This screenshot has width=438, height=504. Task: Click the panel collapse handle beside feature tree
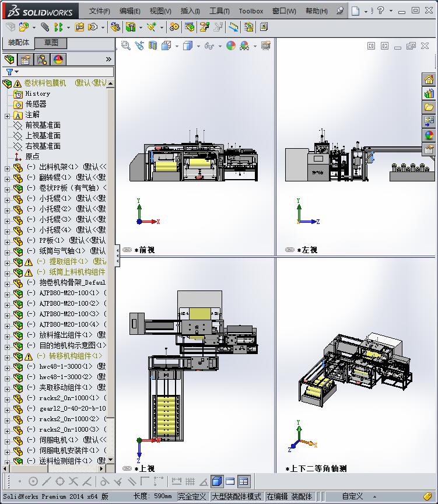coord(117,256)
